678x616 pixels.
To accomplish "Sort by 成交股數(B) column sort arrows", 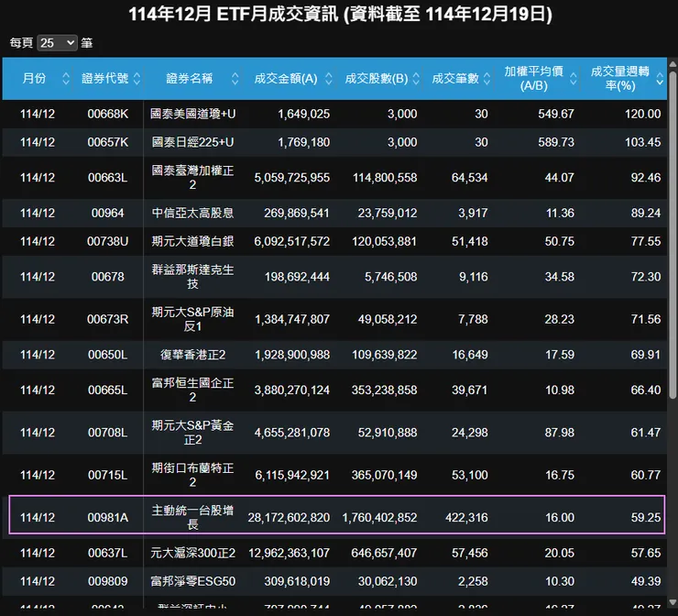I will click(x=416, y=78).
